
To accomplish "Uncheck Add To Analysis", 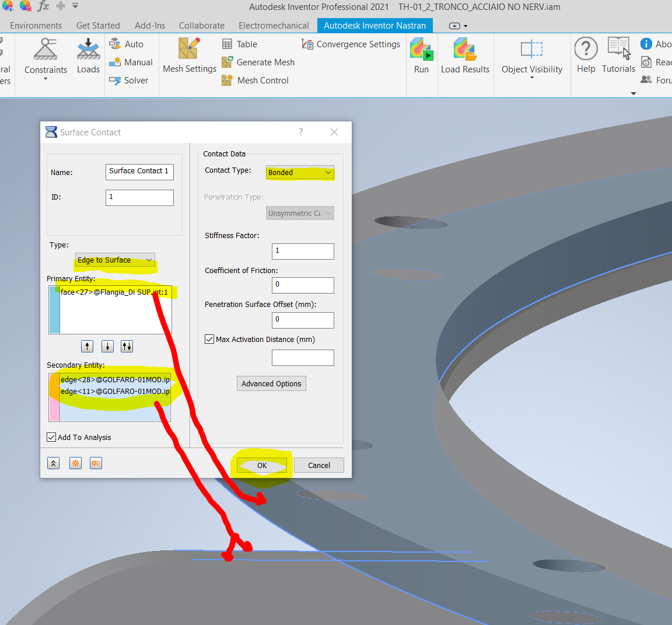I will pos(51,437).
